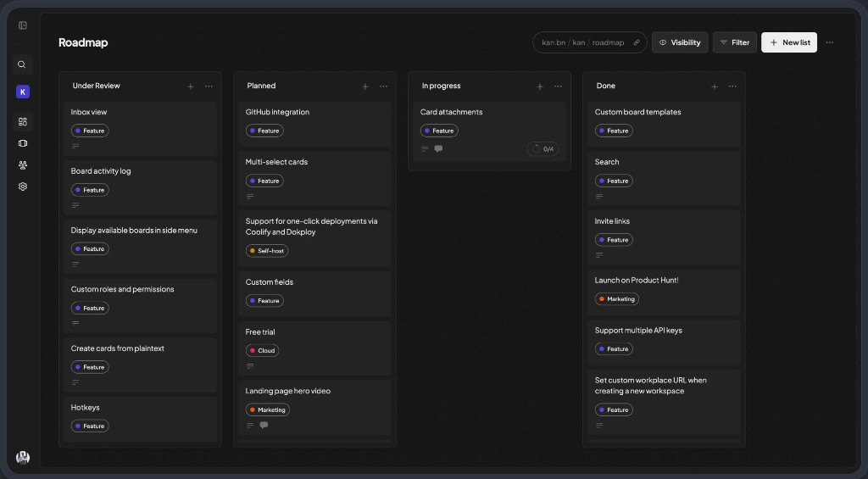Viewport: 868px width, 479px height.
Task: Open Launch on Product Hunt! card
Action: [665, 292]
